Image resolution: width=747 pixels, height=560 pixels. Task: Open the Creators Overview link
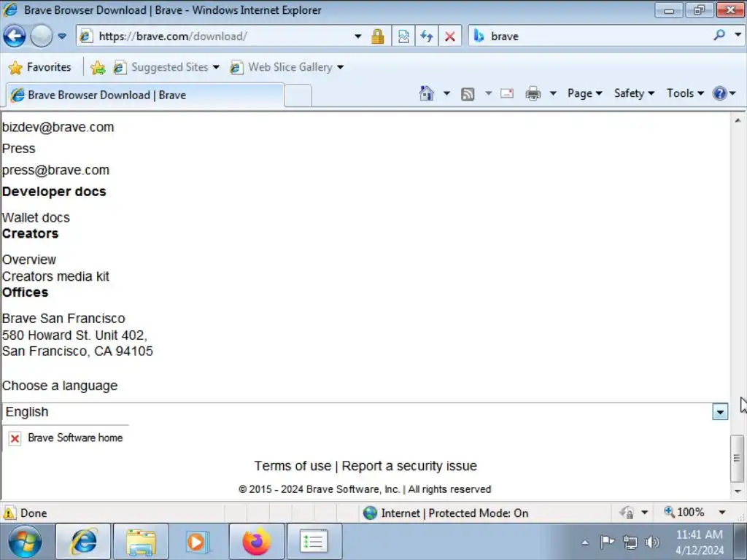pyautogui.click(x=29, y=260)
